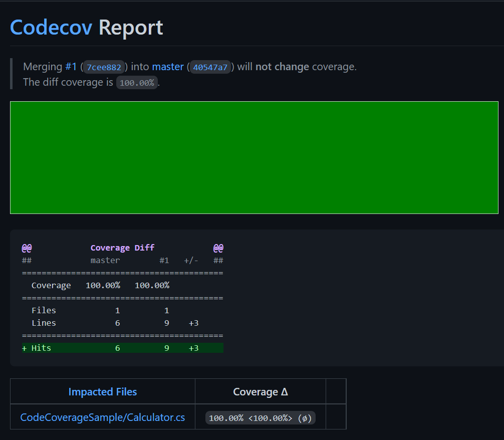Image resolution: width=504 pixels, height=440 pixels.
Task: Open the master branch link
Action: pyautogui.click(x=168, y=67)
